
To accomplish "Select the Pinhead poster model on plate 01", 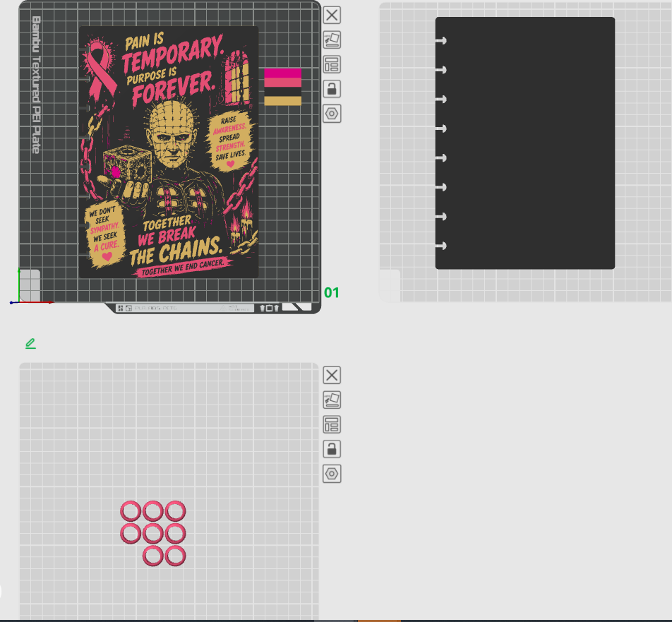I will (169, 152).
